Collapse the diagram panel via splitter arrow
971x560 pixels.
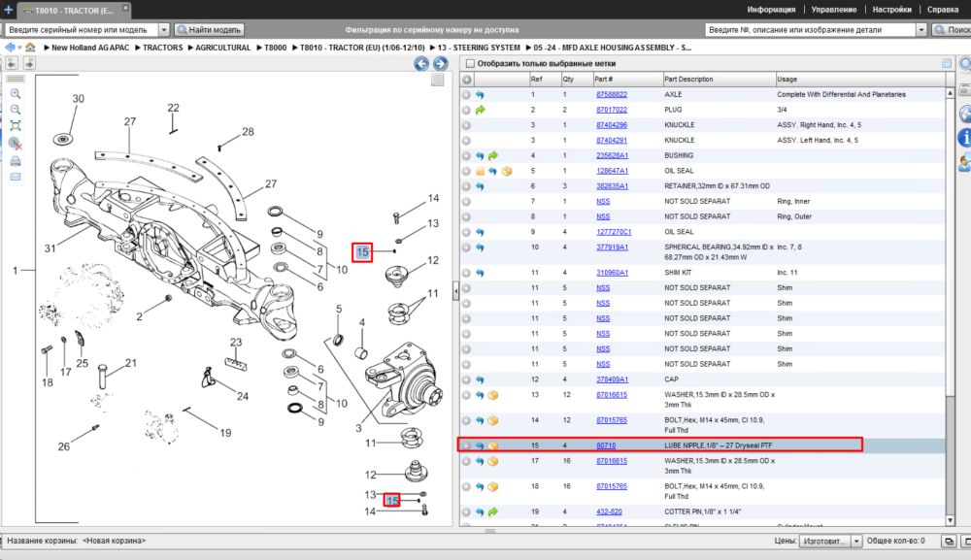tap(456, 291)
